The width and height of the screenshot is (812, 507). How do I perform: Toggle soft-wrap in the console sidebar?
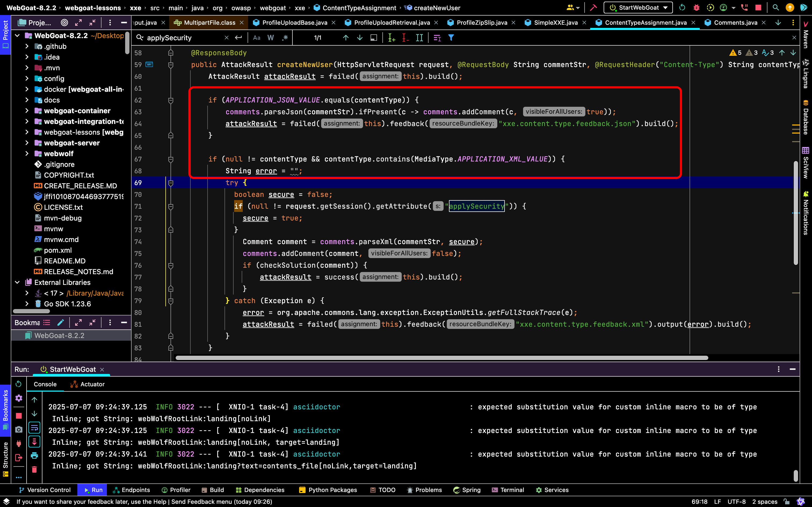coord(34,428)
